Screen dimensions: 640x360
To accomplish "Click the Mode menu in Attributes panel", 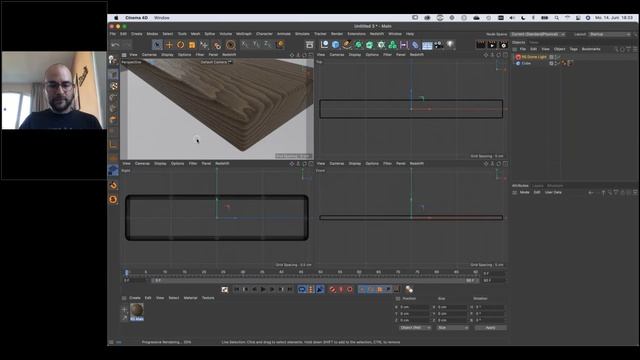I will [x=524, y=192].
